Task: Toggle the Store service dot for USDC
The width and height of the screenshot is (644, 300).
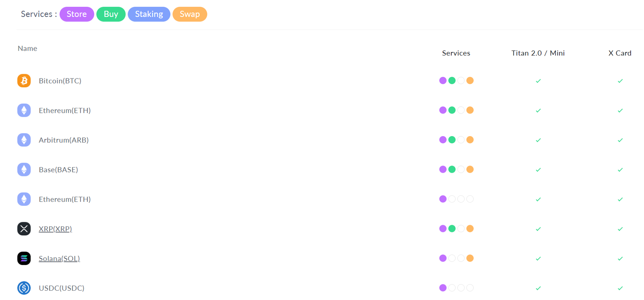Action: [x=443, y=288]
